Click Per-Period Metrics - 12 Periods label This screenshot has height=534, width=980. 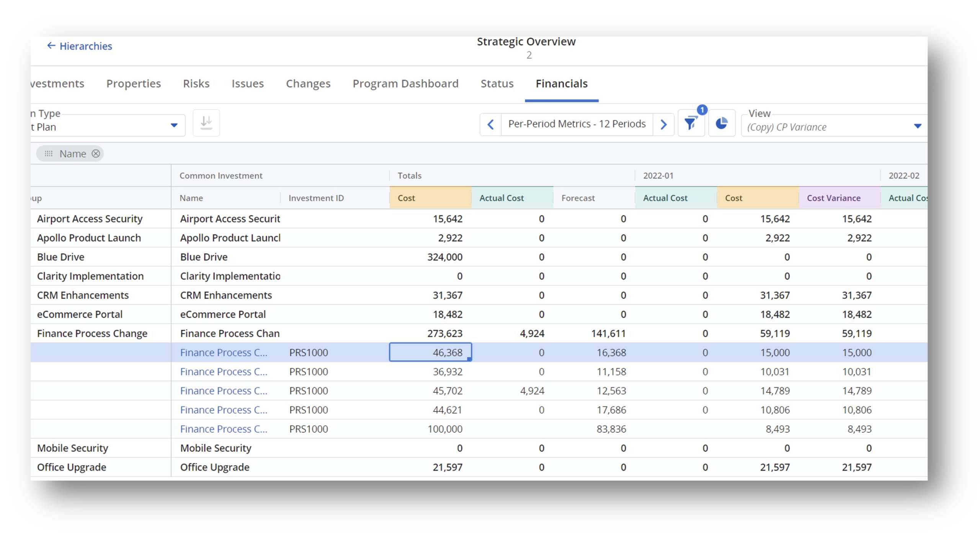tap(577, 124)
